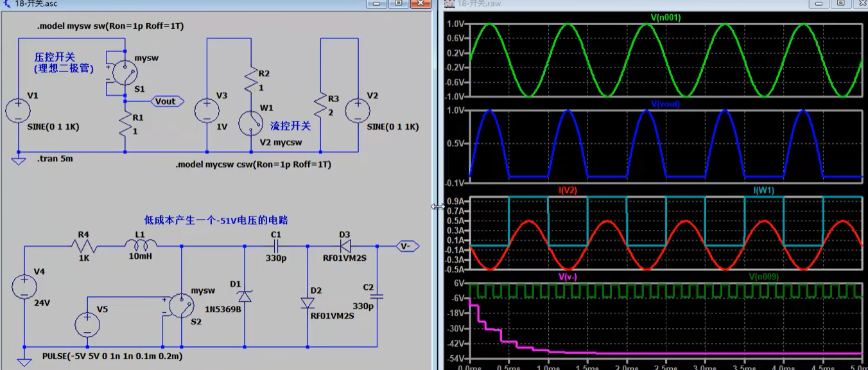This screenshot has height=370, width=868.
Task: Click the SINE(0 1 1K) value under V1
Action: tap(53, 127)
